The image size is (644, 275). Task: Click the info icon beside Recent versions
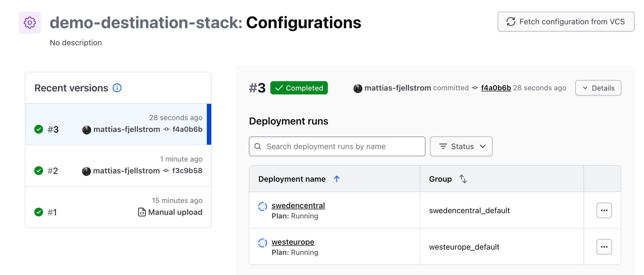117,88
